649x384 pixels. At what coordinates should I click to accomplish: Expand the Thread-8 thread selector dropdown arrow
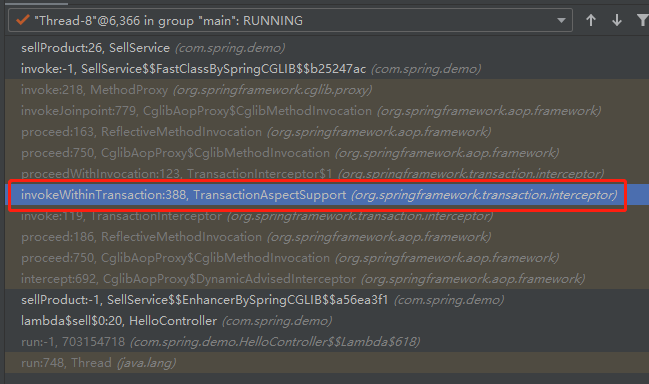point(561,20)
